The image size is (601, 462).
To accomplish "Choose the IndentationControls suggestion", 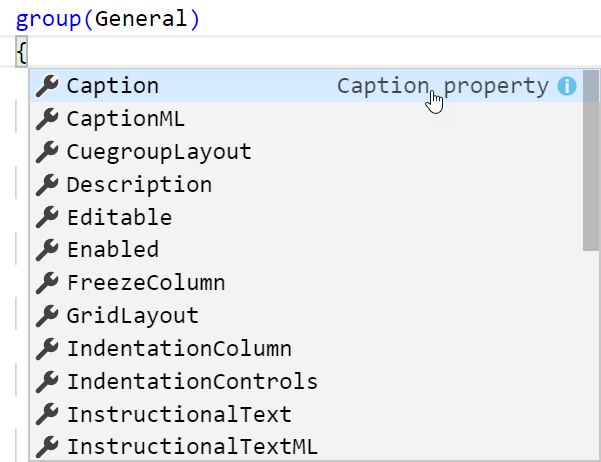I will pyautogui.click(x=306, y=382).
